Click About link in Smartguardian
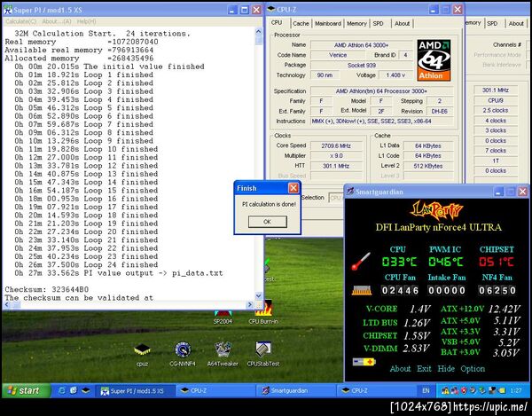 [x=400, y=368]
